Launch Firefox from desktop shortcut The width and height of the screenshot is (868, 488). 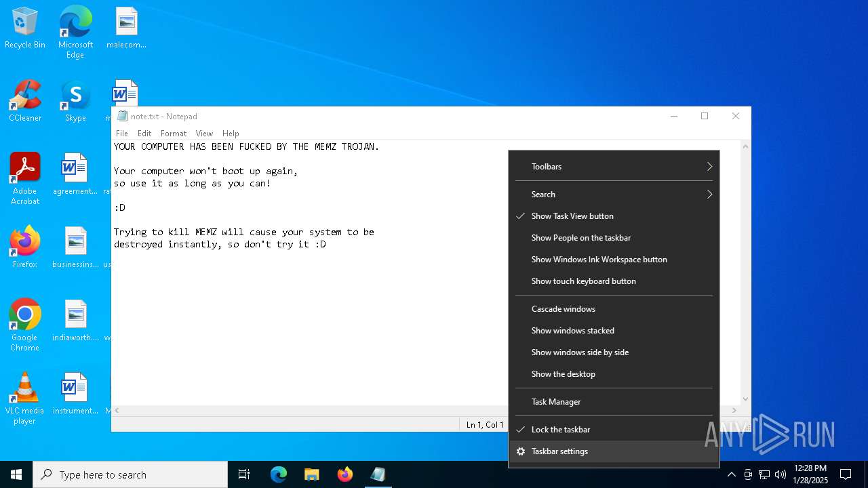[x=25, y=248]
